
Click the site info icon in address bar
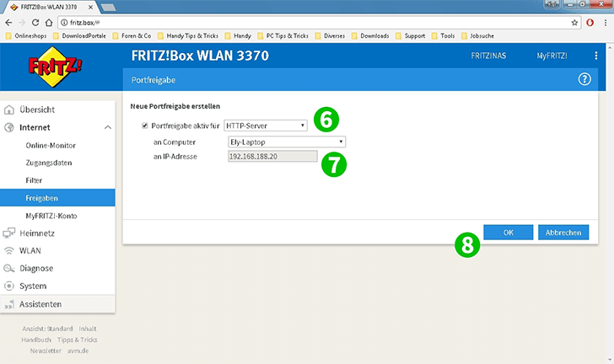tap(64, 23)
